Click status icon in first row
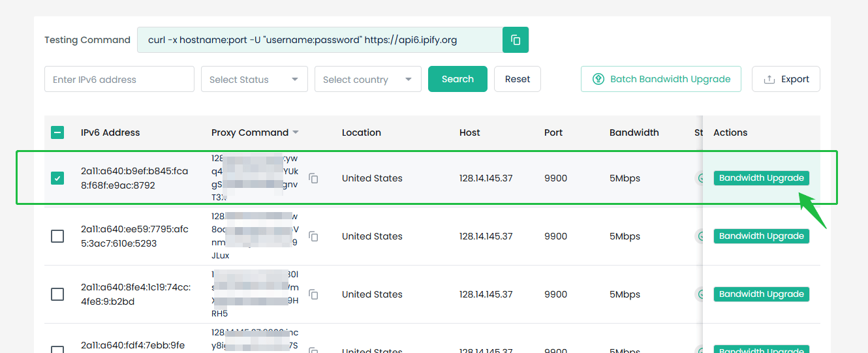 700,178
